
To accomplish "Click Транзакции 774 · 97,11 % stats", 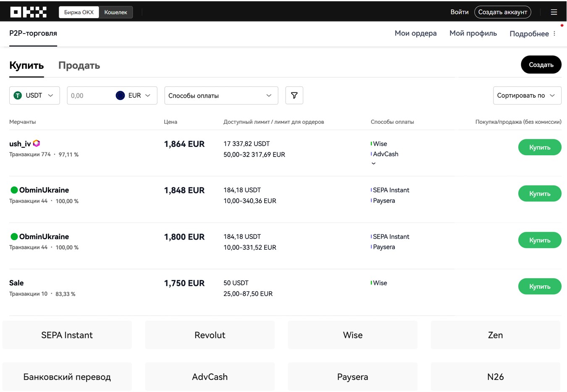I will [44, 154].
